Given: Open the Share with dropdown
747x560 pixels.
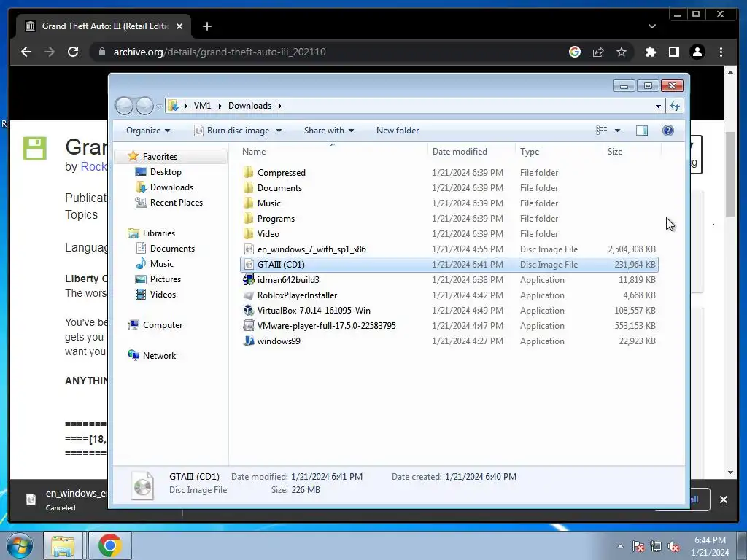Looking at the screenshot, I should [329, 131].
